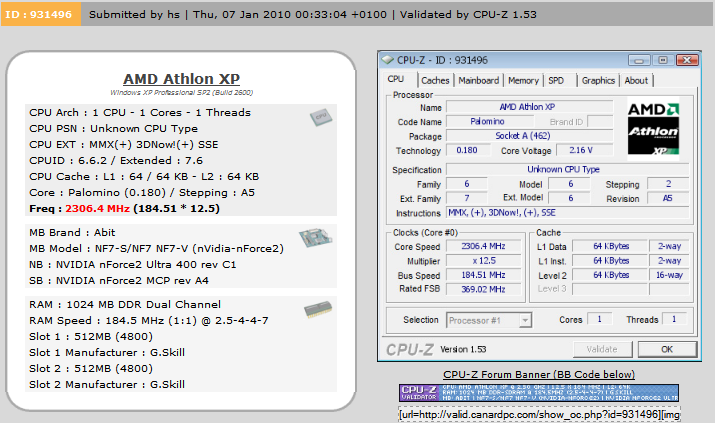Click the CPUID : 6.6.2 line

coord(116,160)
